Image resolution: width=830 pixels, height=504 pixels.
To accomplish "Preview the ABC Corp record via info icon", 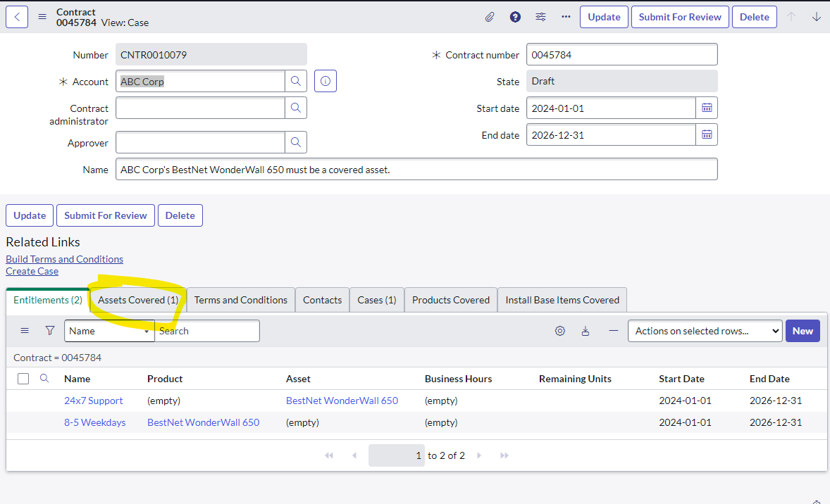I will 325,81.
